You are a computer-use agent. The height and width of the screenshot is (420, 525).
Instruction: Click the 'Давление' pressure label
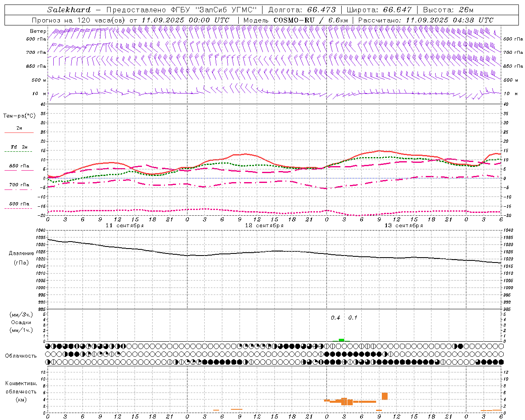coord(21,253)
